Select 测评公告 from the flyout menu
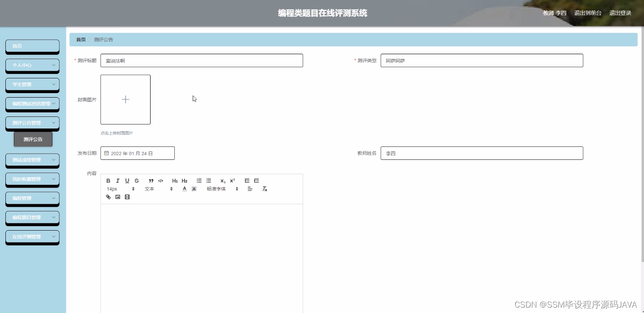Screen dimensions: 644x313 33,139
